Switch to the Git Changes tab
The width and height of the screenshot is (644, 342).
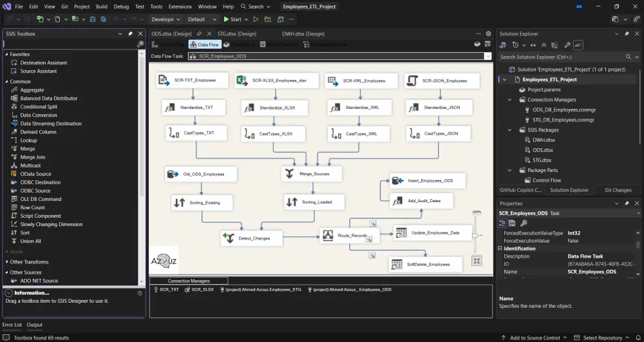[x=618, y=190]
